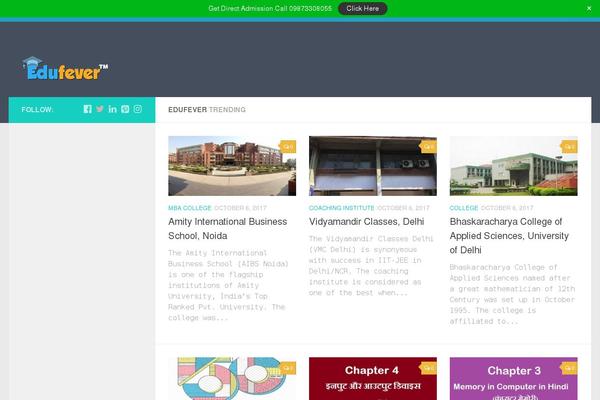Screen dimensions: 600x400
Task: Open Edufever Facebook page icon
Action: click(x=88, y=109)
